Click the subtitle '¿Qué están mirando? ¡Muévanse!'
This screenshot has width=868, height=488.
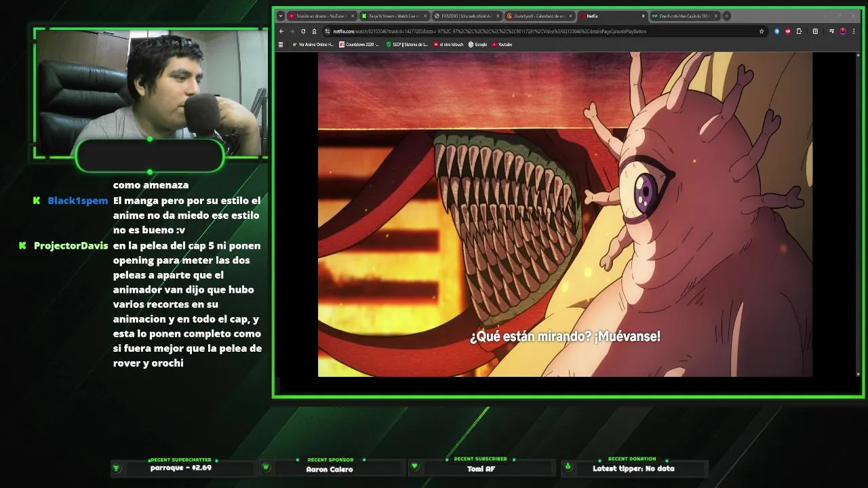(565, 336)
